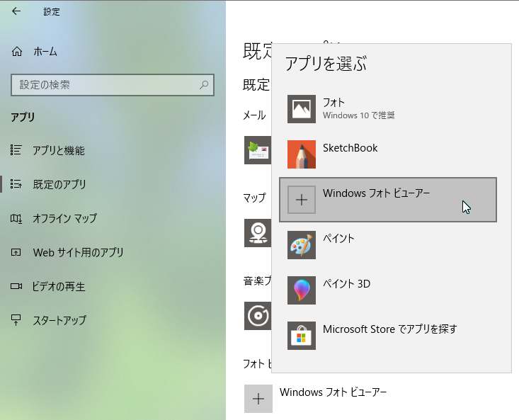Click the 設定 window title
Viewport: 519px width, 420px height.
pos(52,12)
